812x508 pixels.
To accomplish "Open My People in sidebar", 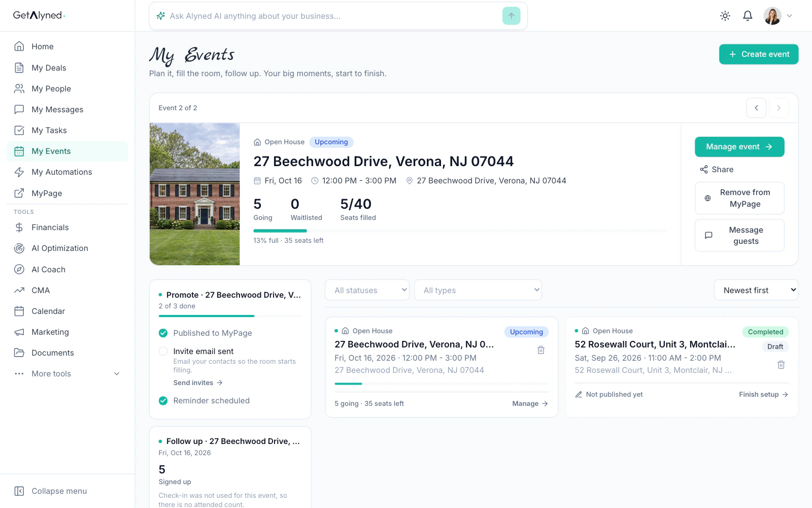I will coord(67,89).
